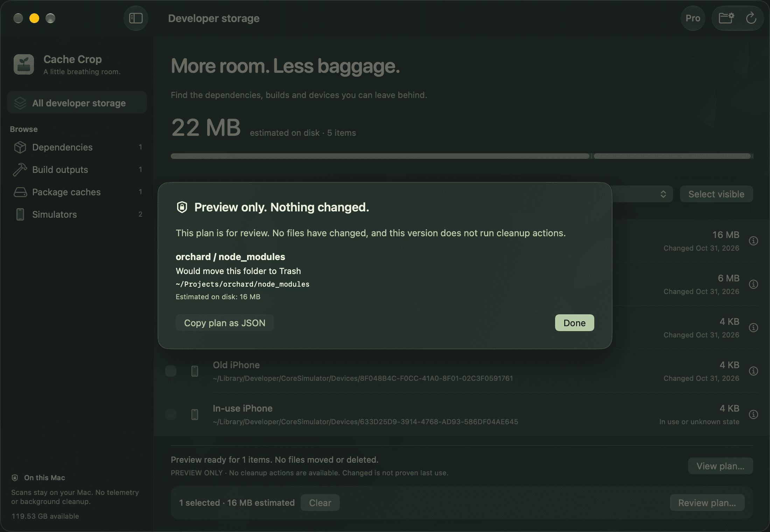Select All developer storage
The width and height of the screenshot is (770, 532).
point(77,103)
